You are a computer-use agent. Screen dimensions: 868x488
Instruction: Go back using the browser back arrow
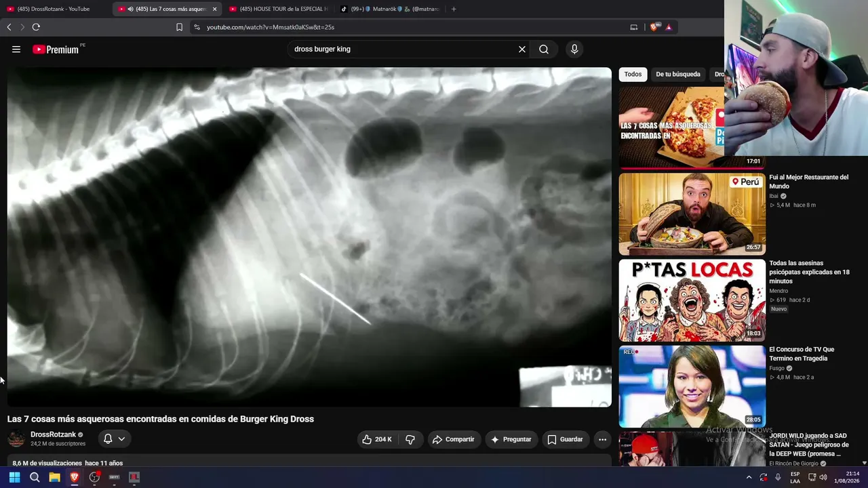click(9, 27)
